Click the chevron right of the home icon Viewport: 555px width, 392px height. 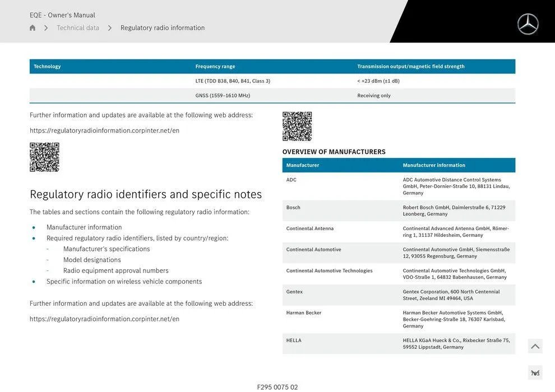[x=45, y=27]
